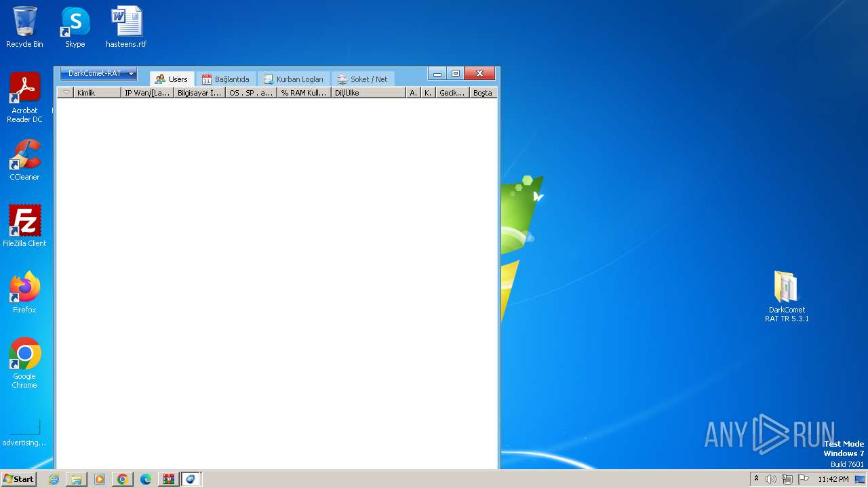Switch to the Users tab
The image size is (868, 488).
point(172,79)
